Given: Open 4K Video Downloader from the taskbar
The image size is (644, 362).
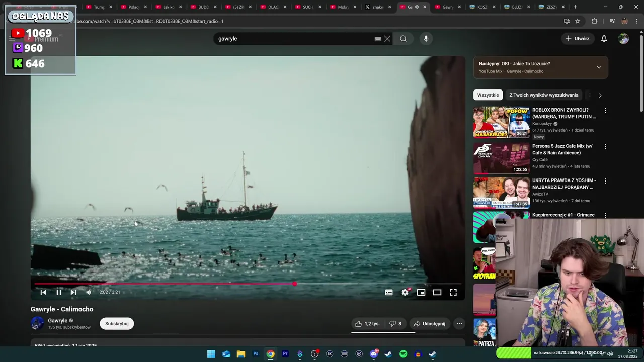Looking at the screenshot, I should pos(330,354).
